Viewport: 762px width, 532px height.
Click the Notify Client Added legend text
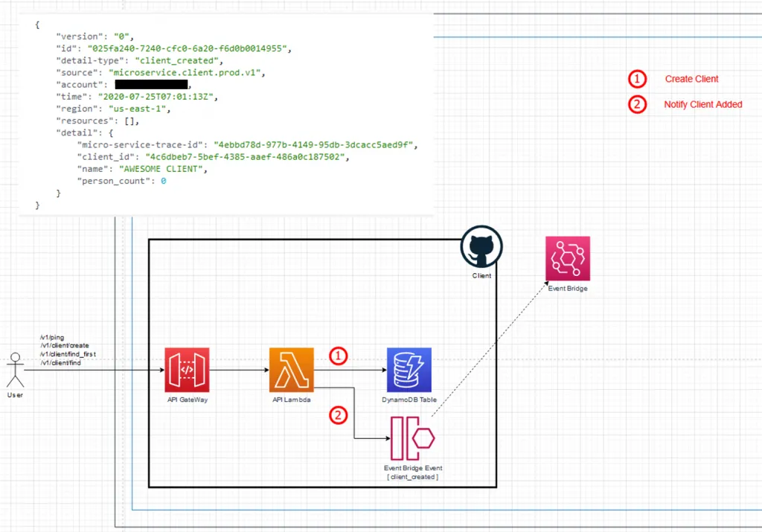point(702,105)
